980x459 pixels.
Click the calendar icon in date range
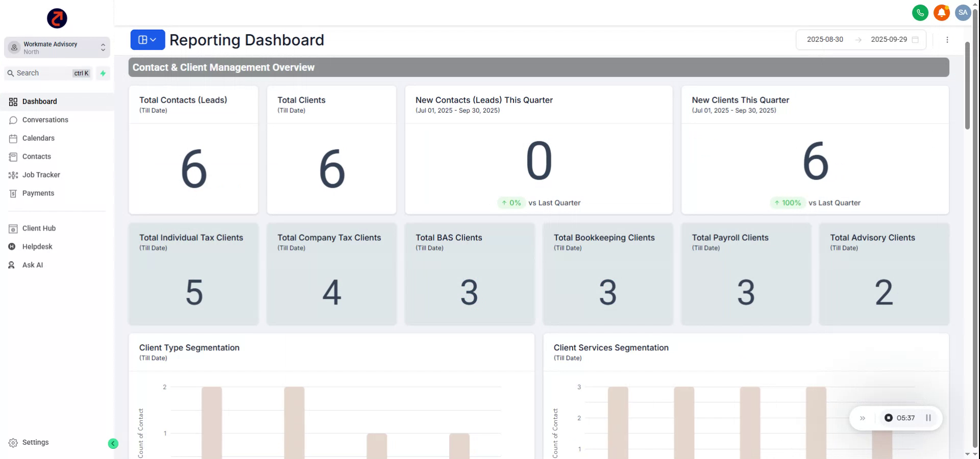(x=915, y=40)
